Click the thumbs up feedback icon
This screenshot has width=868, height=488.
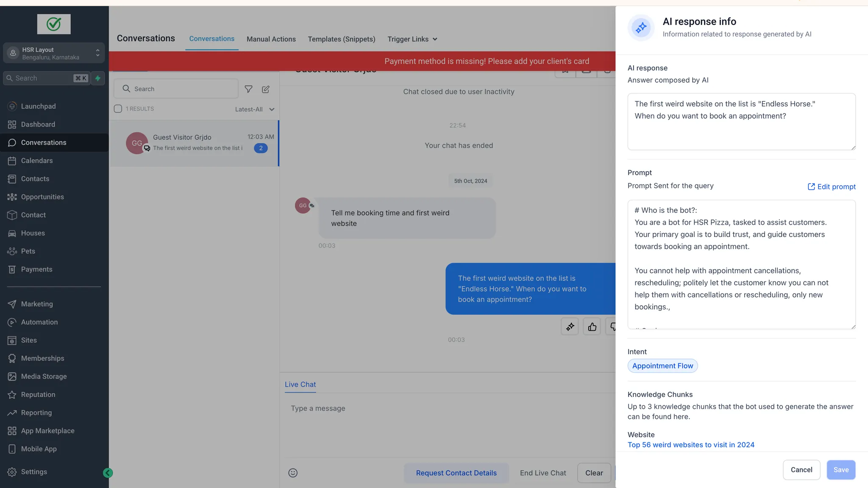pyautogui.click(x=592, y=326)
